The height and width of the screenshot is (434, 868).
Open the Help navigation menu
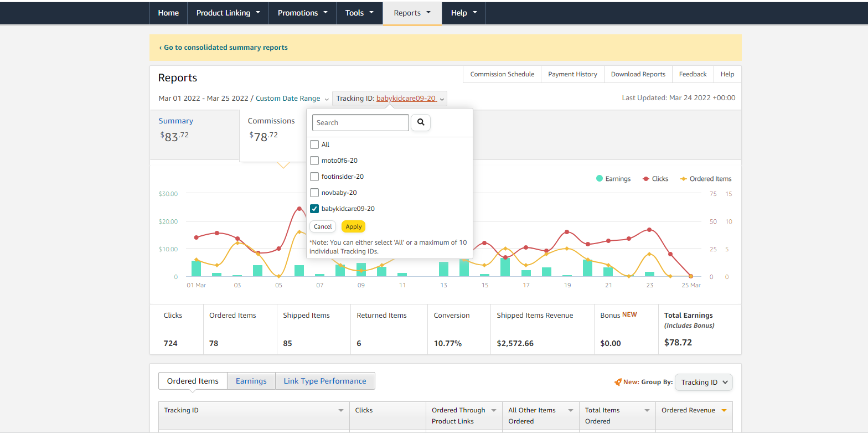[464, 13]
